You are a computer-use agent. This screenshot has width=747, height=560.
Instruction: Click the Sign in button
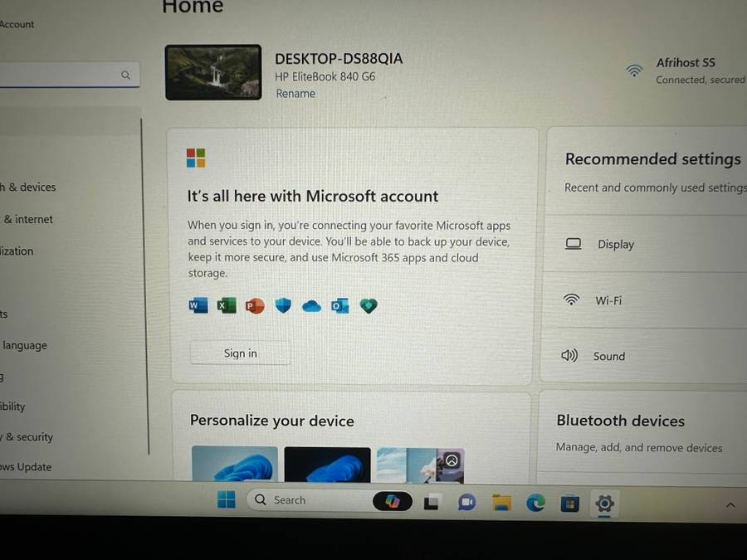(240, 353)
